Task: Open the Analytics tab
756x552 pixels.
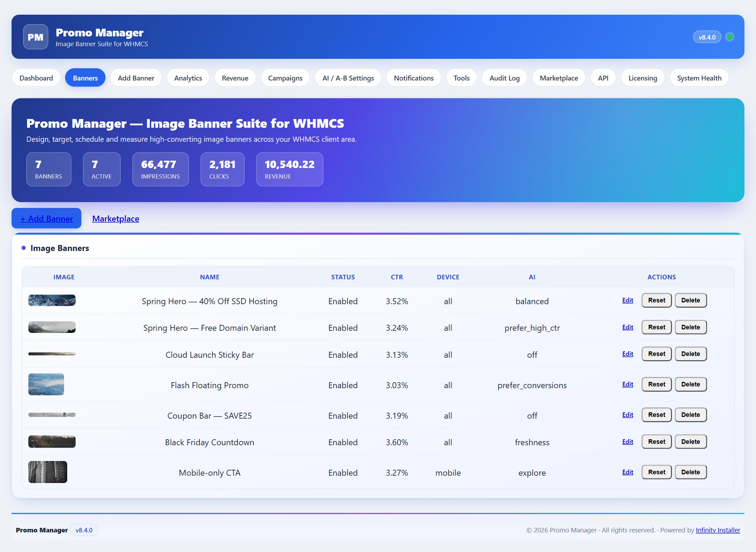Action: pos(188,78)
